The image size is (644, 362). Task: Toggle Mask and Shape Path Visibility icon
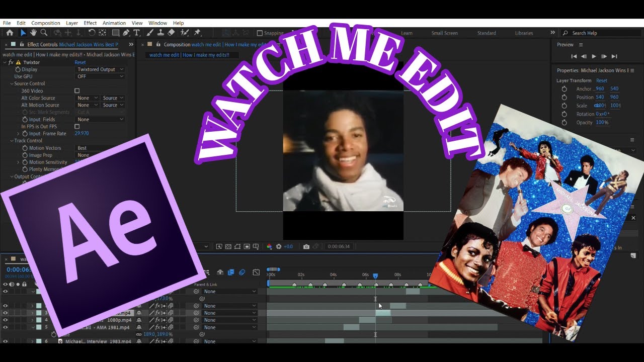click(237, 246)
